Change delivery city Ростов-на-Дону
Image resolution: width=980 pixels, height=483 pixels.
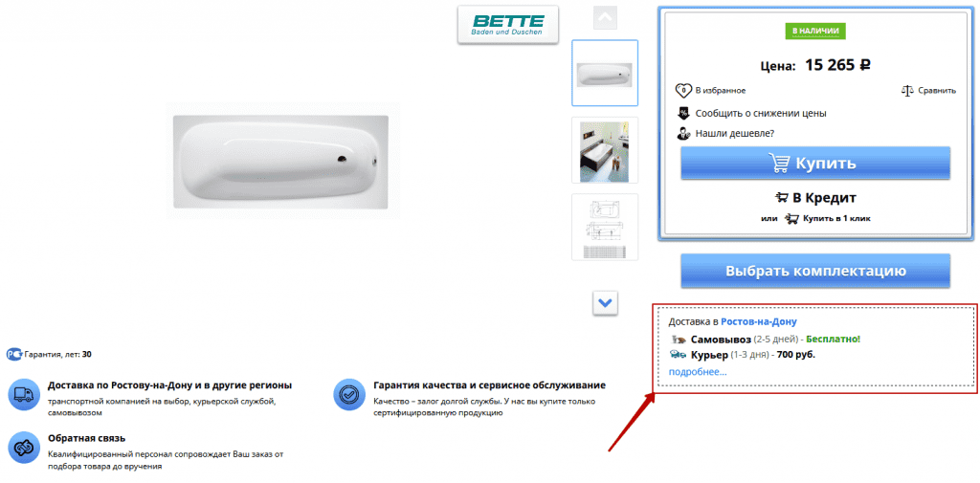[x=759, y=321]
